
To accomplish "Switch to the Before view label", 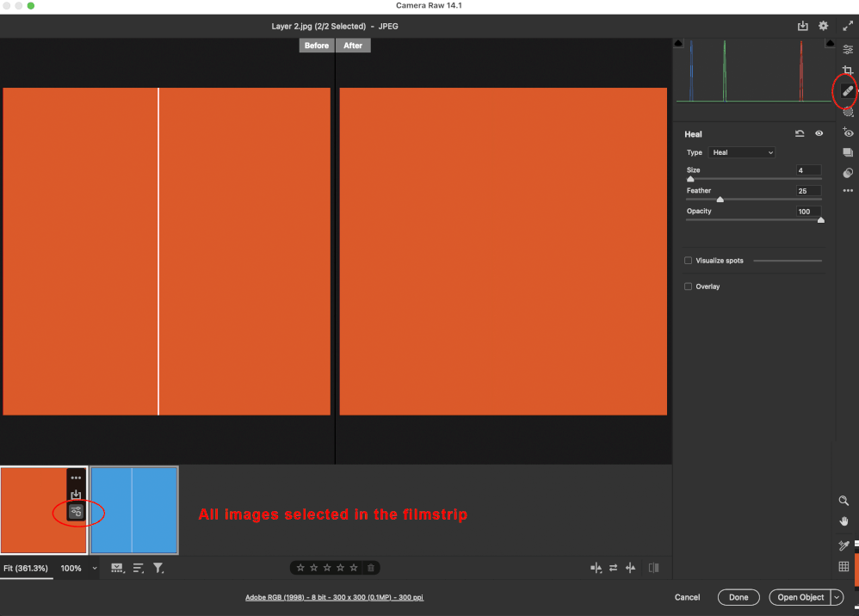I will pos(317,46).
